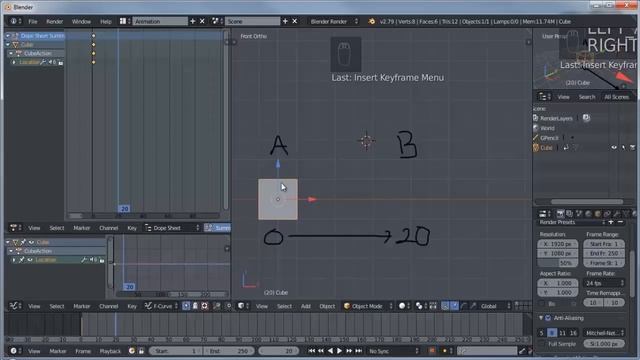Select GPencil in the outliner
Viewport: 640px width, 360px height.
(x=549, y=138)
